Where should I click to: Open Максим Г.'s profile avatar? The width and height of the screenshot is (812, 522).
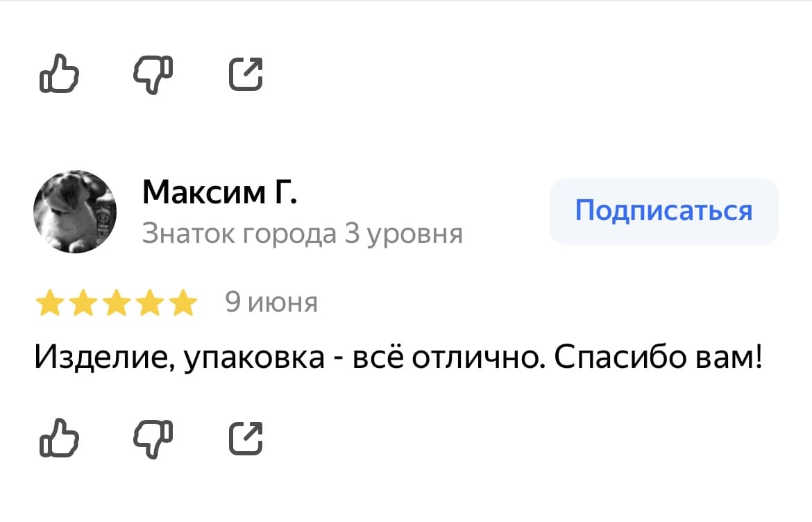click(x=75, y=212)
